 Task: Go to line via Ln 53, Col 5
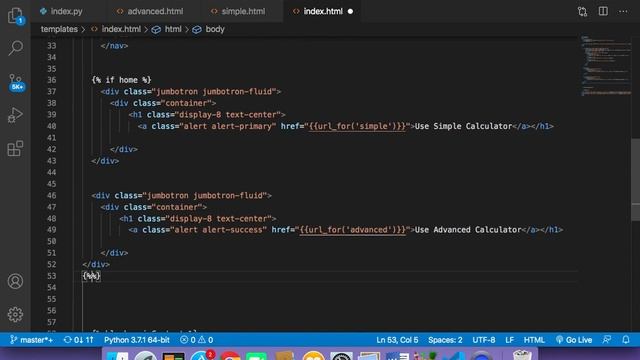coord(397,340)
